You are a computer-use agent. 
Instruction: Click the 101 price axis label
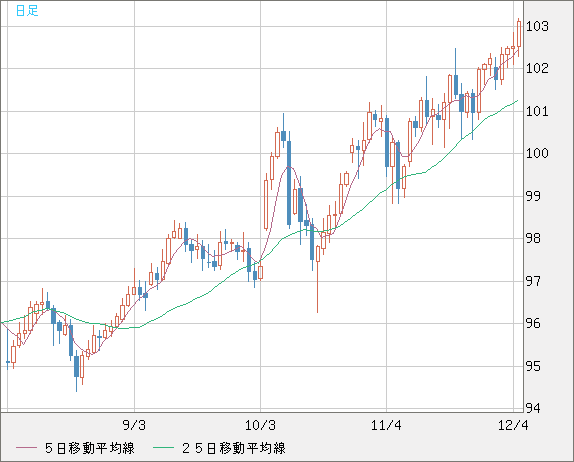point(537,111)
